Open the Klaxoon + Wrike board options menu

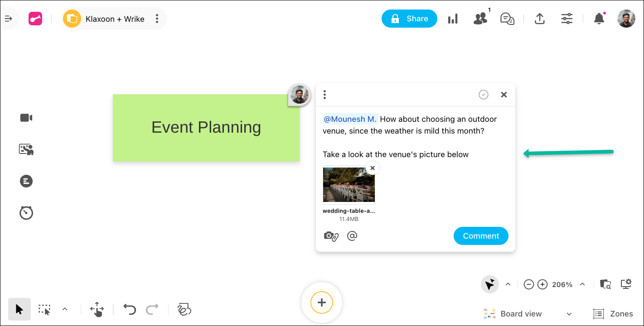pos(157,19)
